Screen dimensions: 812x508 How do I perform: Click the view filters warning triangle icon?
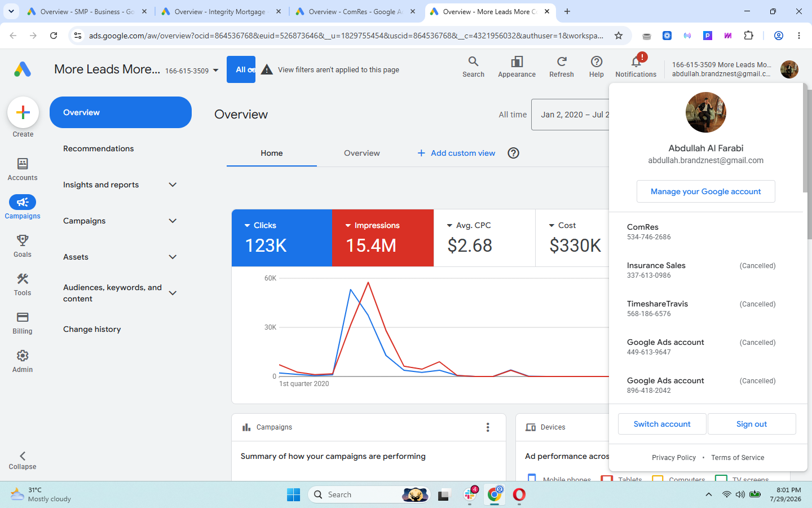point(267,69)
